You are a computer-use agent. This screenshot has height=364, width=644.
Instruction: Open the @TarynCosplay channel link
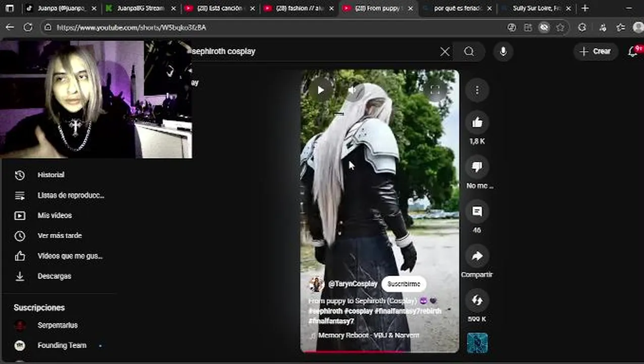[353, 284]
